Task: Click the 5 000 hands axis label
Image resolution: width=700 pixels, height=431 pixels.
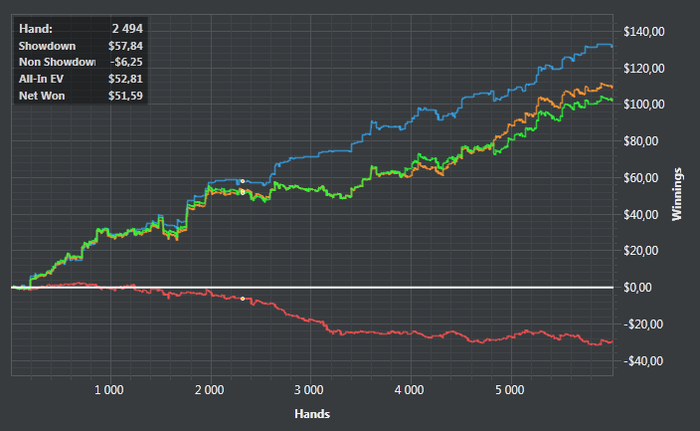Action: click(x=510, y=390)
